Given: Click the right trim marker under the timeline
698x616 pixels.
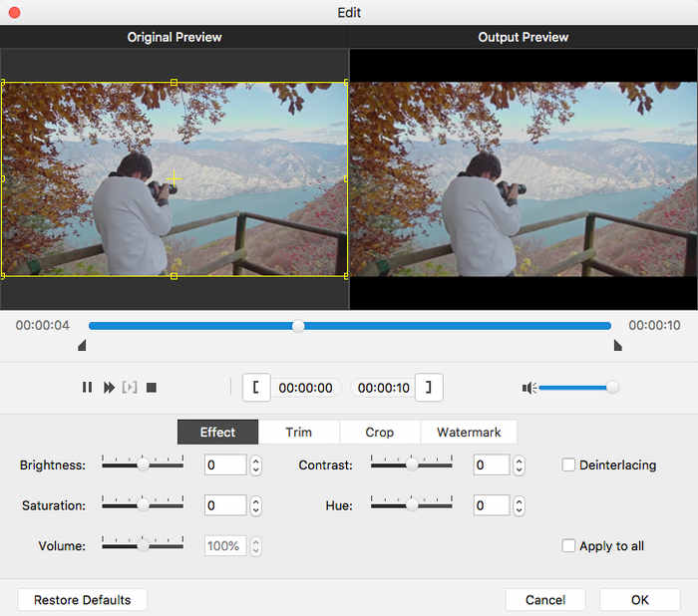Looking at the screenshot, I should (618, 346).
